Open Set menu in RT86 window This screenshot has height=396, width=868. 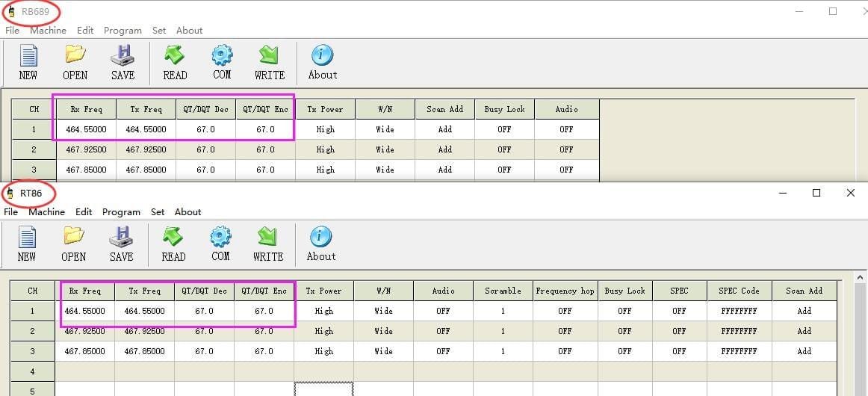158,212
